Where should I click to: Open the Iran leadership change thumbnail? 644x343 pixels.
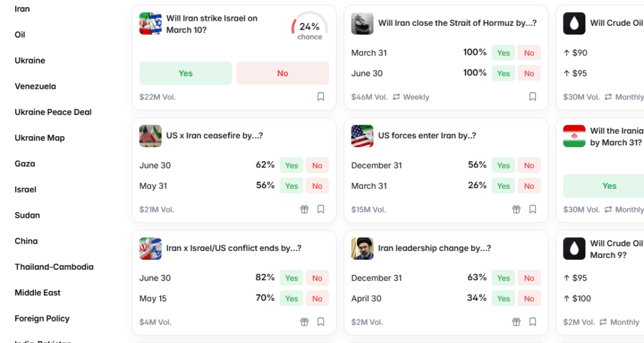[x=362, y=249]
